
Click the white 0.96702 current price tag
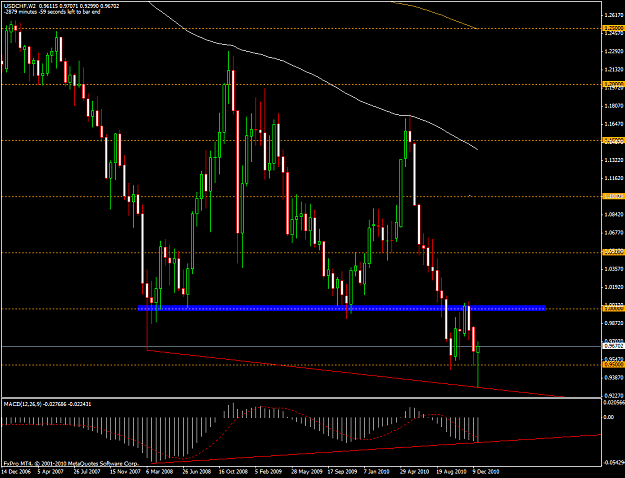614,346
